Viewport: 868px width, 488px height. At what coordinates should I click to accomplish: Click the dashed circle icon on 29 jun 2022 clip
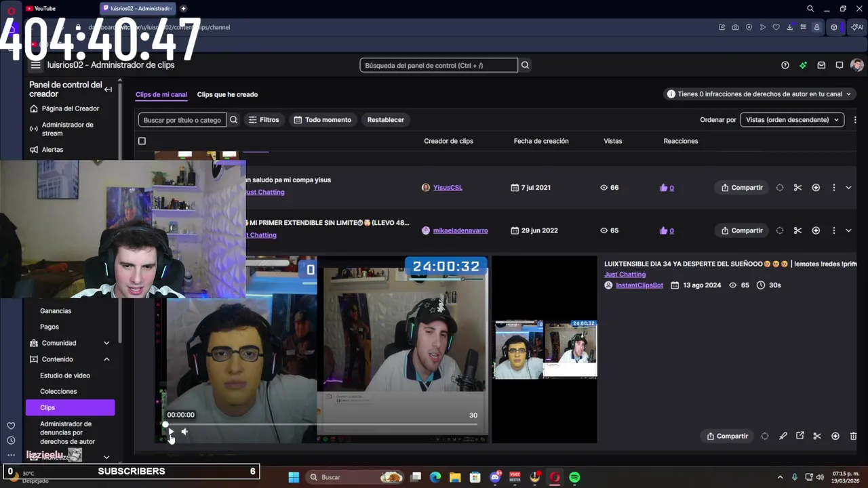780,230
